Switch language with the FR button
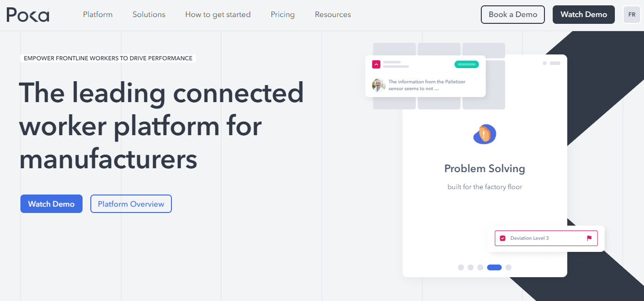Screen dimensions: 644x301 632,15
